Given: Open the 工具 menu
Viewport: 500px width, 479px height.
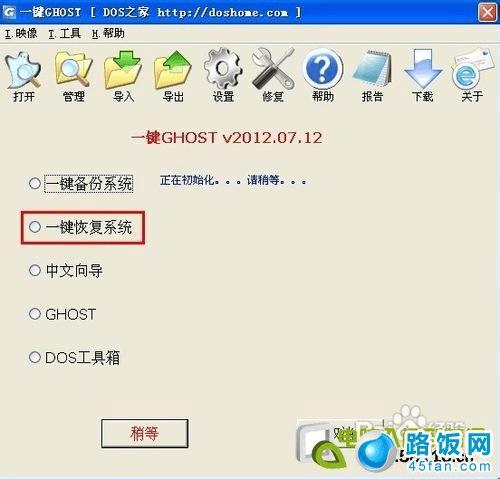Looking at the screenshot, I should point(64,33).
